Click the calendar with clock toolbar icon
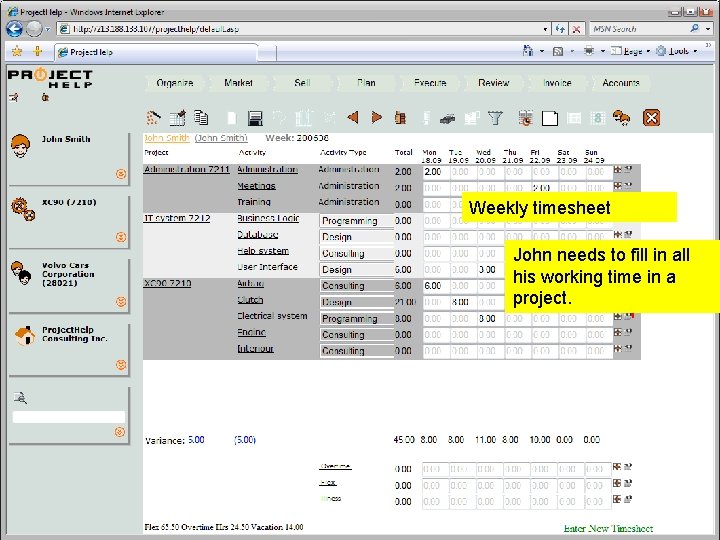The image size is (720, 540). coord(526,118)
